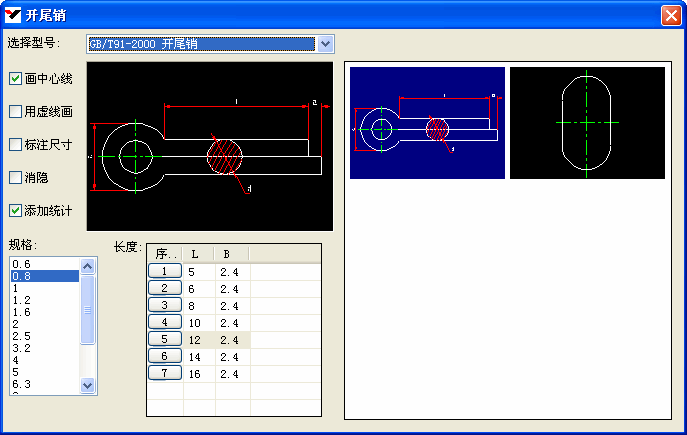This screenshot has width=687, height=435.
Task: Click row button 6 in length table
Action: 165,356
